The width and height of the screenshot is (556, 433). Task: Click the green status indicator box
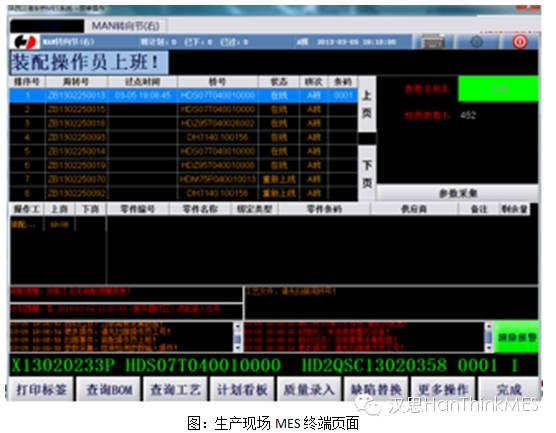point(498,89)
